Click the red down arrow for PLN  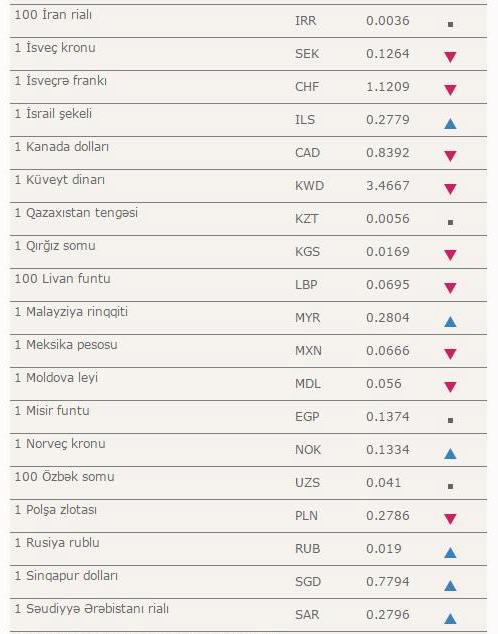point(450,519)
